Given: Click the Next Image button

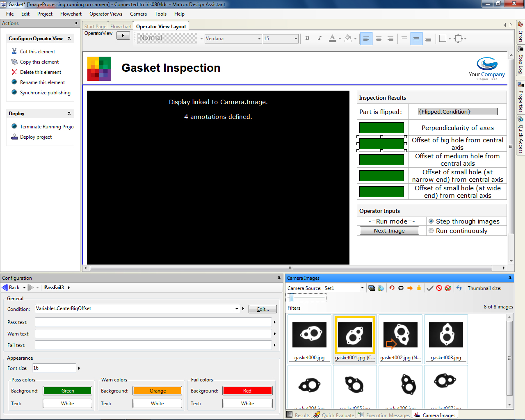Looking at the screenshot, I should click(389, 230).
